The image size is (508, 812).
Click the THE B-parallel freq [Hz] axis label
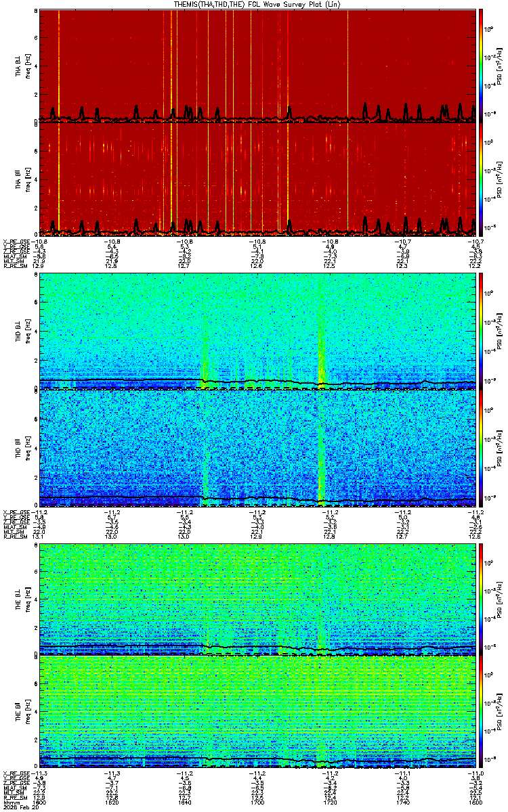[x=28, y=712]
